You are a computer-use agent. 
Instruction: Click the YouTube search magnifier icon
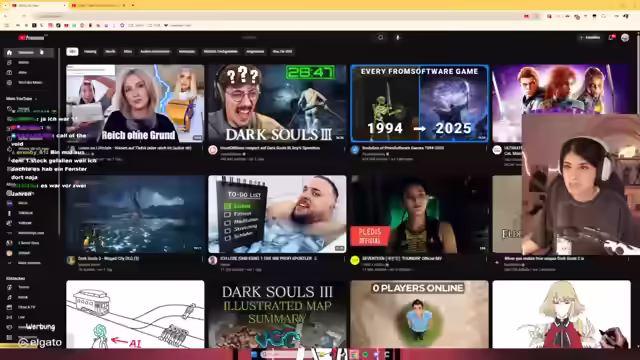click(x=380, y=38)
